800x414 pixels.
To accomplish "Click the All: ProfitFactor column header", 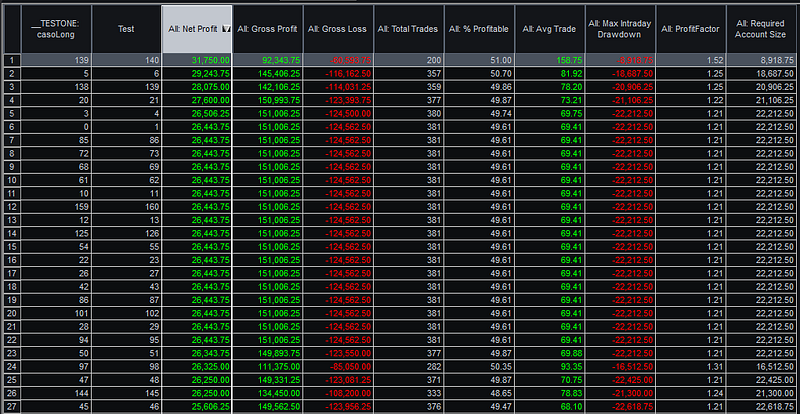I will [691, 29].
